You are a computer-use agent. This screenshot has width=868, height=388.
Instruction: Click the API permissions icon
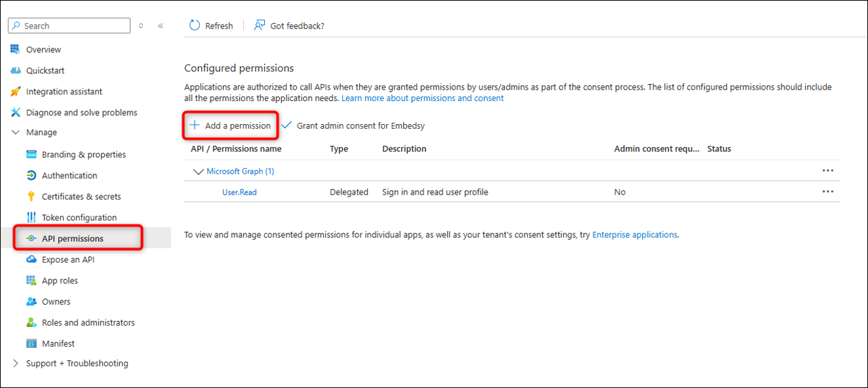click(31, 239)
